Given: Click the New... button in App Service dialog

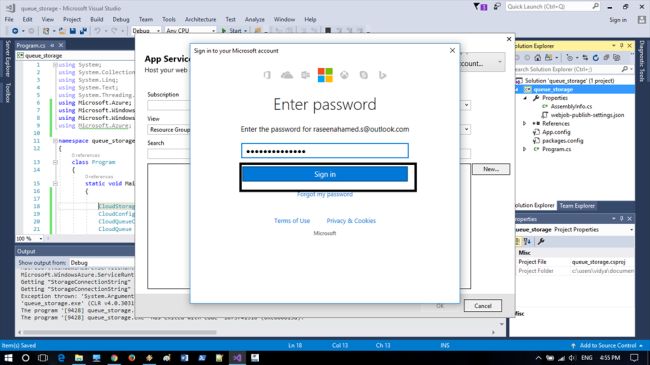Looking at the screenshot, I should [491, 169].
